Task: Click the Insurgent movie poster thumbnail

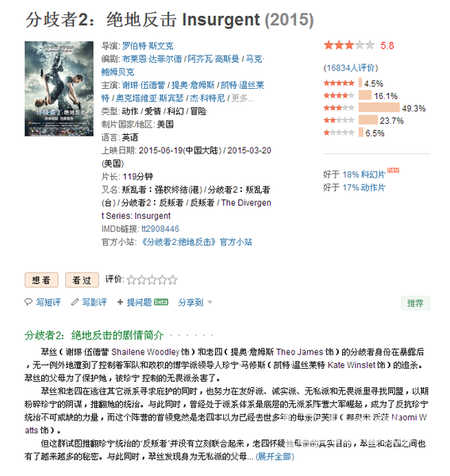Action: [59, 89]
